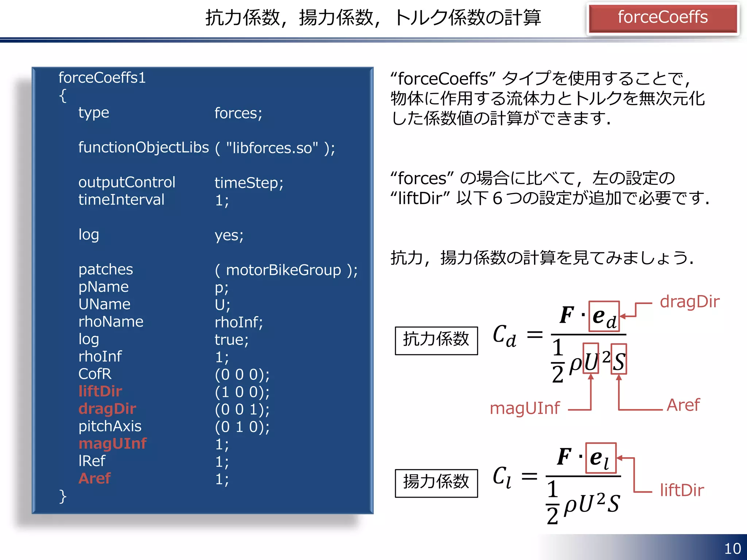Viewport: 747px width, 560px height.
Task: Click the red forceCoeffs header badge
Action: pyautogui.click(x=663, y=18)
